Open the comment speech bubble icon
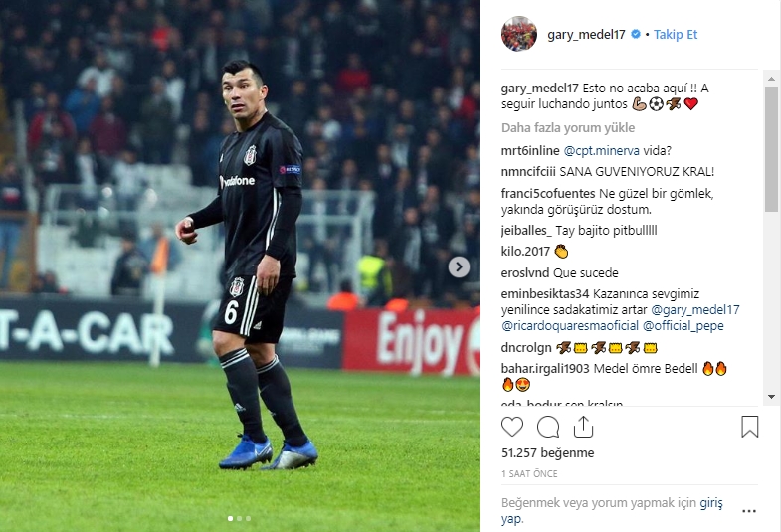781x532 pixels. tap(548, 427)
